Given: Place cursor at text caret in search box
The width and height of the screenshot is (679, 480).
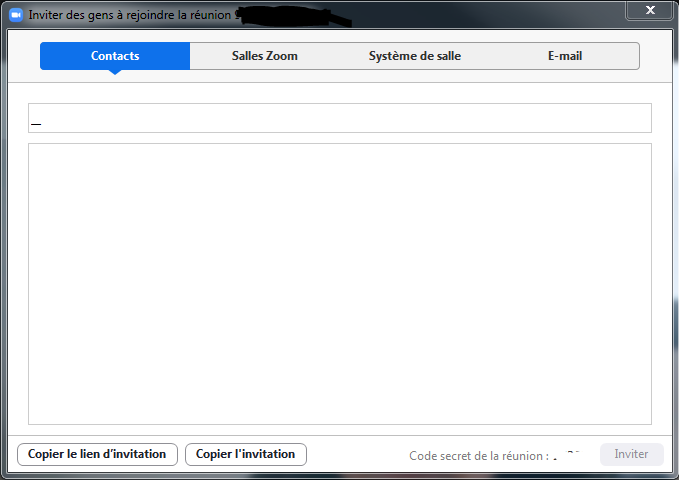Looking at the screenshot, I should tap(36, 122).
